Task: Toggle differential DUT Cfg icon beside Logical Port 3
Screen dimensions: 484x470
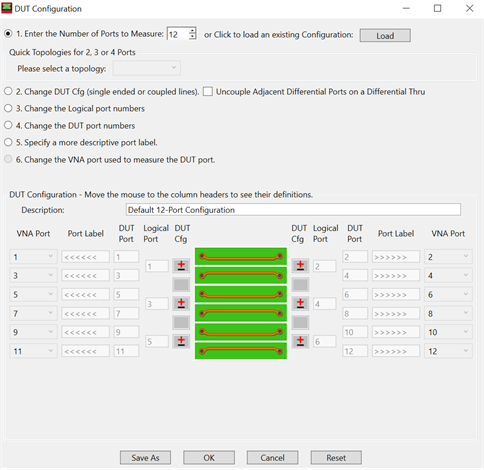Action: coord(181,303)
